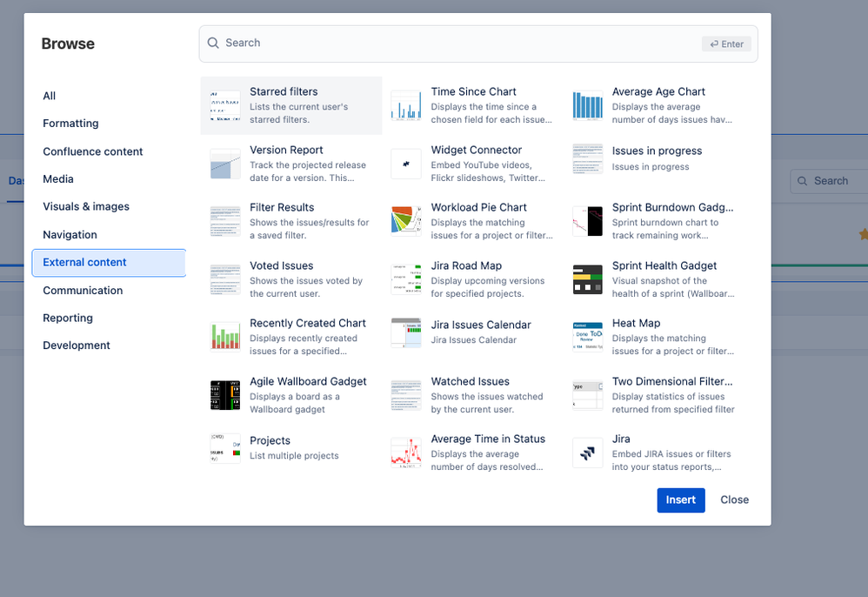Click the Insert button

pos(681,500)
